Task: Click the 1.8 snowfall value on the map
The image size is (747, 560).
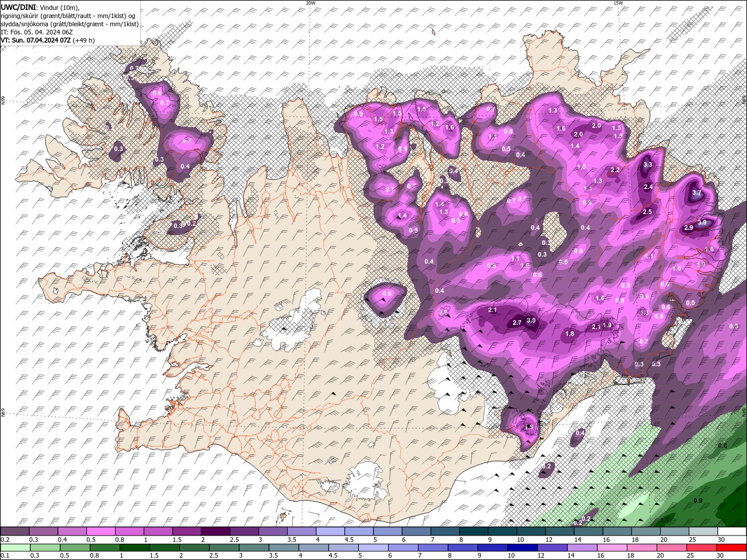Action: [x=570, y=334]
